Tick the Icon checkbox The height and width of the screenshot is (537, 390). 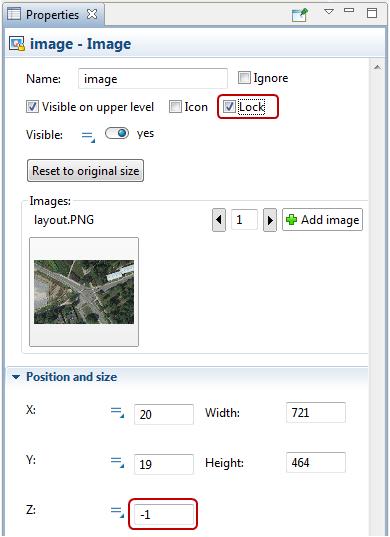click(175, 107)
